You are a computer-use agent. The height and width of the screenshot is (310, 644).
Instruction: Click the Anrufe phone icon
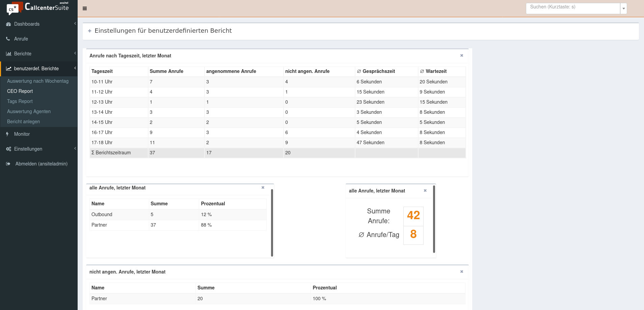(8, 39)
